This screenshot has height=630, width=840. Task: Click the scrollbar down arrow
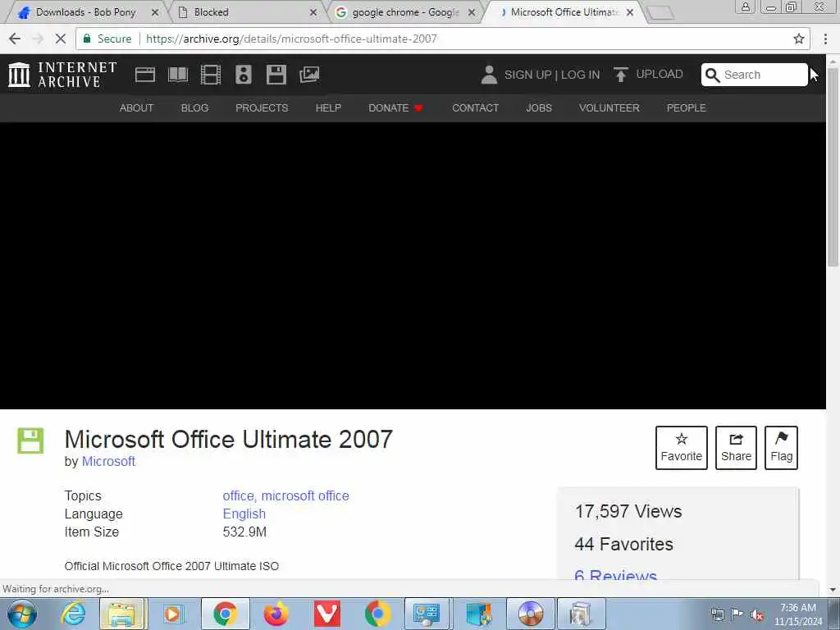pyautogui.click(x=833, y=590)
